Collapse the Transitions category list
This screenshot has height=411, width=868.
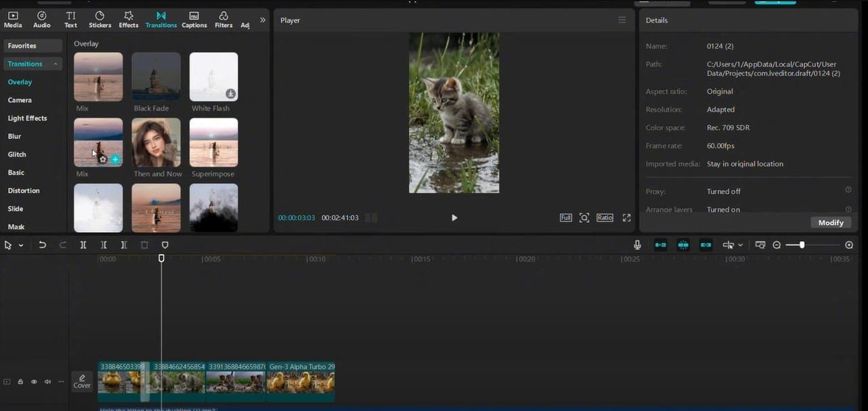click(x=56, y=64)
